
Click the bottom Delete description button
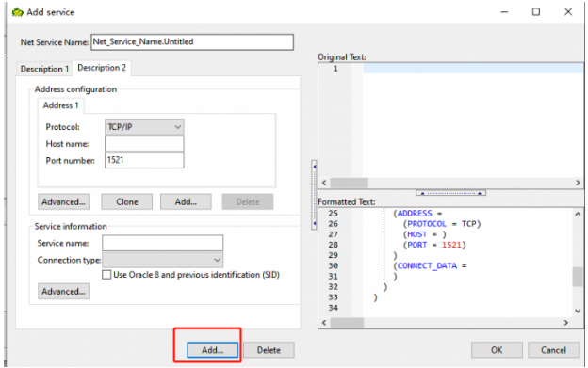click(x=269, y=350)
